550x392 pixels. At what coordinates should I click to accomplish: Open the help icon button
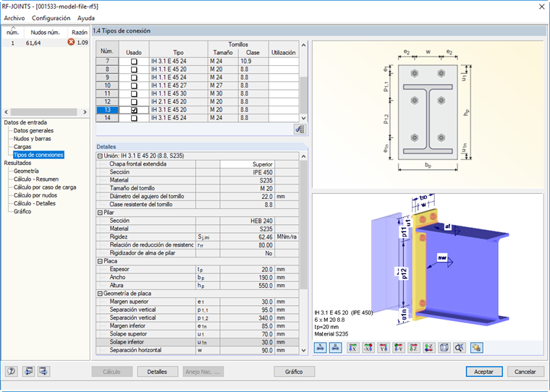(x=12, y=371)
